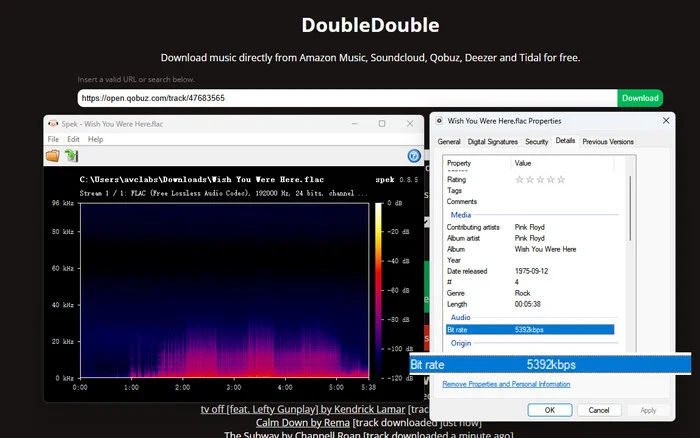Minimize the Spek window
Screen dimensions: 700x438
pos(355,124)
